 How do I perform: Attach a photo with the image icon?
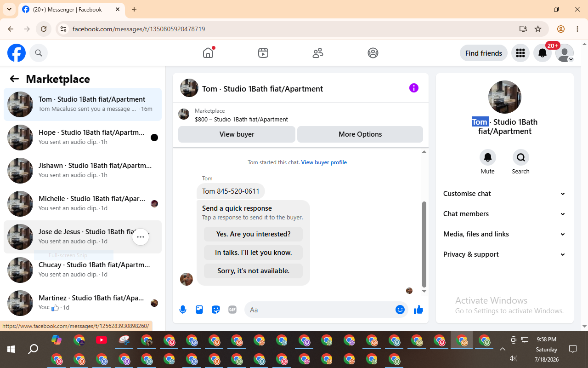tap(199, 310)
